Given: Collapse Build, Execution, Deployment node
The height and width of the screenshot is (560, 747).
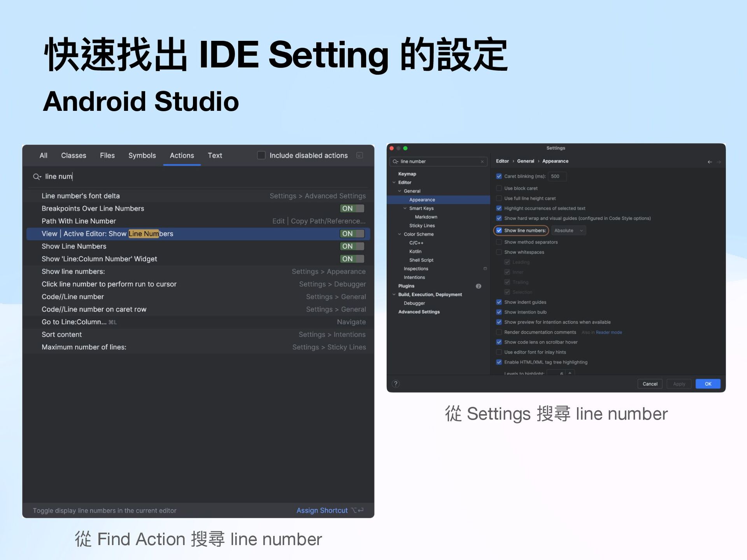Looking at the screenshot, I should (x=394, y=295).
